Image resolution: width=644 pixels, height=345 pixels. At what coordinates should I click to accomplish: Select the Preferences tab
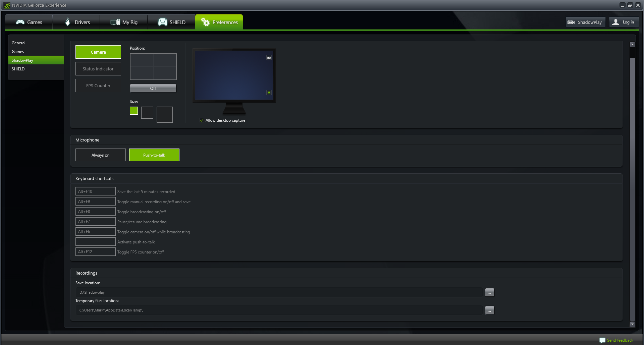pyautogui.click(x=219, y=22)
